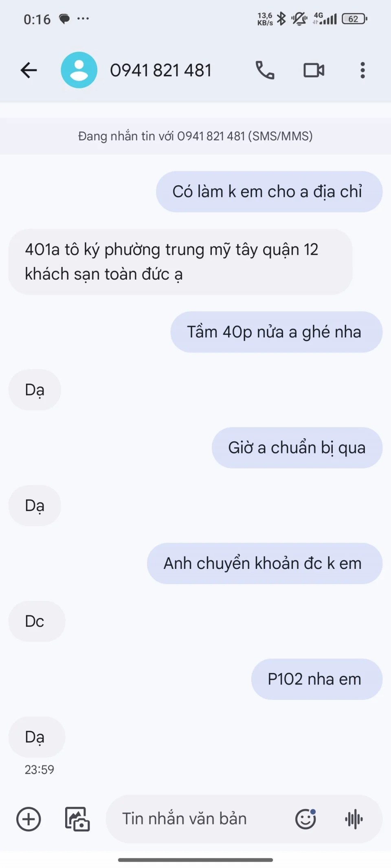
Task: Start a video call with the camera icon
Action: 314,70
